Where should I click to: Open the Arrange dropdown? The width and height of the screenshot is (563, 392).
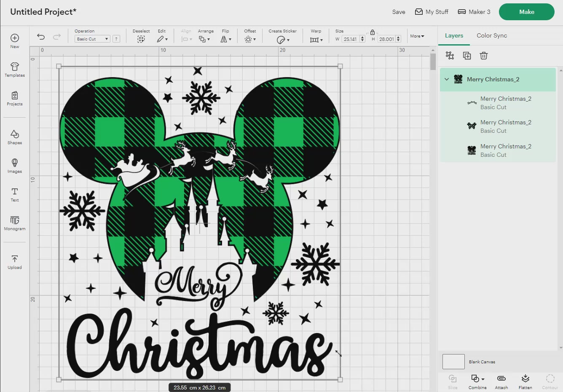[x=204, y=39]
